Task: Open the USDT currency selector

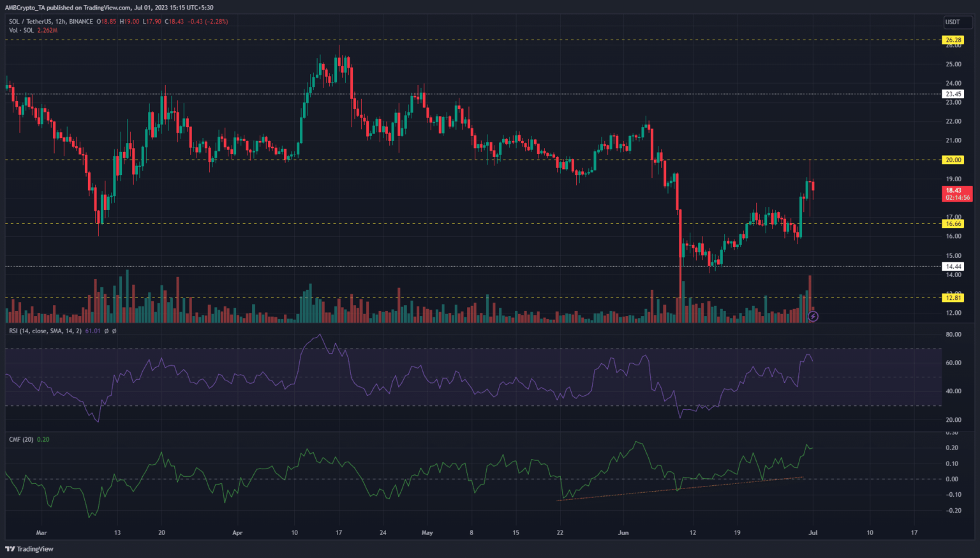Action: [x=952, y=22]
